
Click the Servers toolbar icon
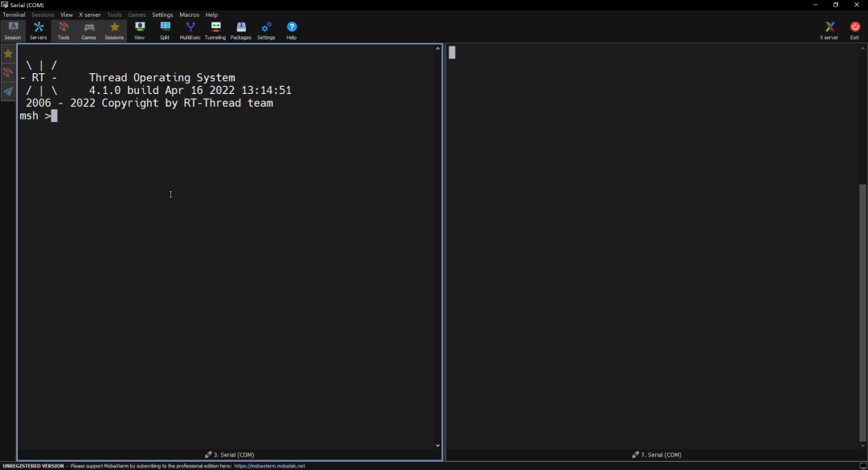[39, 31]
